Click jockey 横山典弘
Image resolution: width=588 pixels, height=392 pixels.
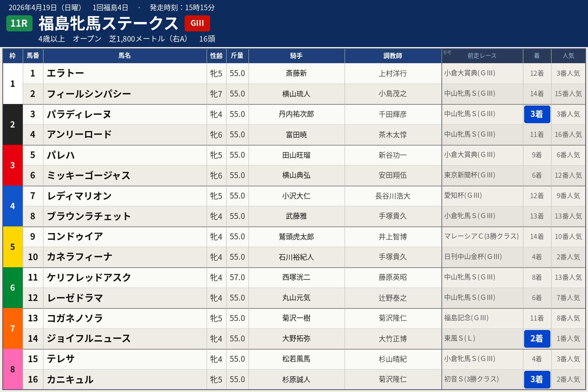click(296, 175)
